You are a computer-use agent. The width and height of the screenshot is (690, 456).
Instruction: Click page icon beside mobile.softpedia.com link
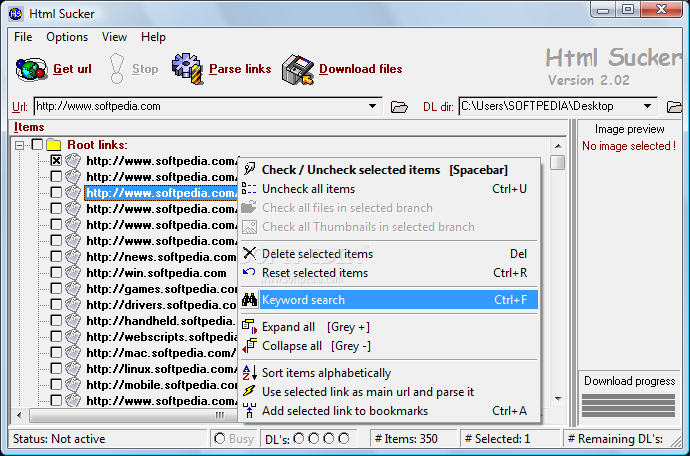pos(73,385)
